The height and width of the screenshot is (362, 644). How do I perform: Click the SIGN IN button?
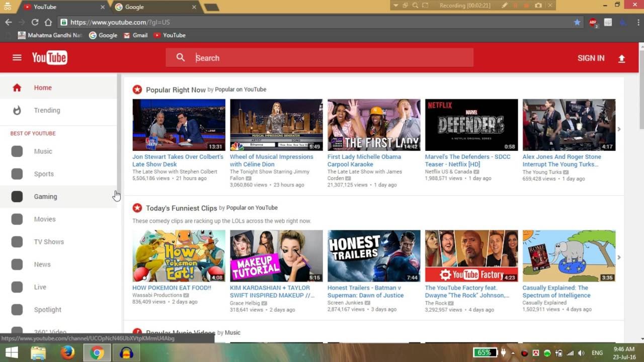(591, 58)
